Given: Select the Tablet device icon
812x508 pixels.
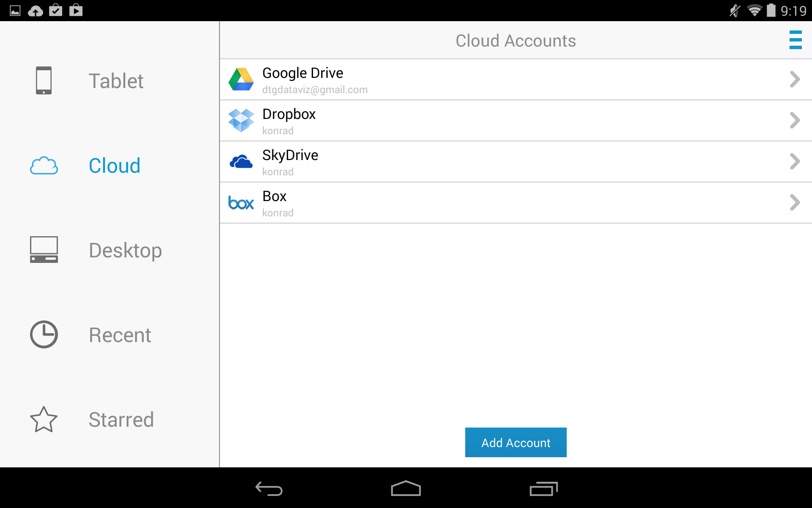Looking at the screenshot, I should (x=44, y=80).
